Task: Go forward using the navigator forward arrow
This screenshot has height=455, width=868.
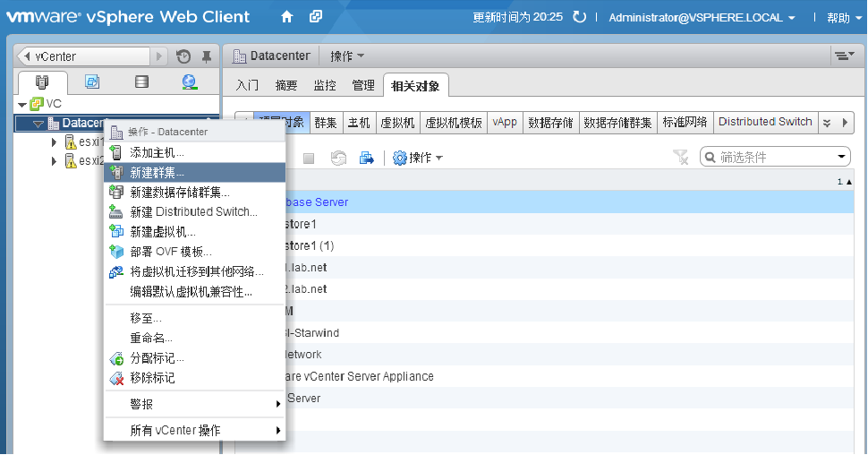Action: pyautogui.click(x=159, y=56)
